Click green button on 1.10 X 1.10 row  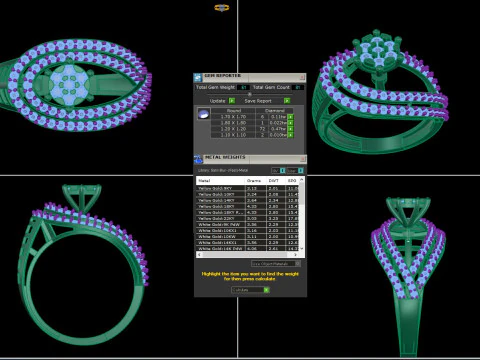point(290,135)
